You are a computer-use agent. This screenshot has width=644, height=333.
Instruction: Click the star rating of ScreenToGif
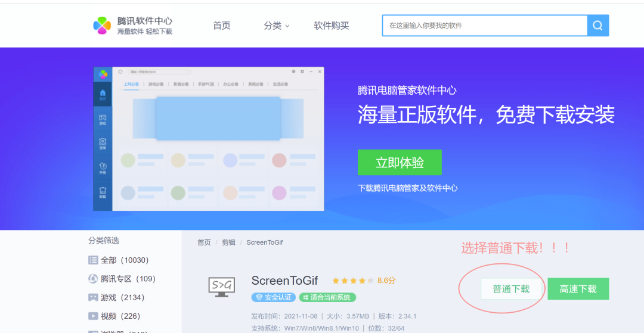coord(353,281)
